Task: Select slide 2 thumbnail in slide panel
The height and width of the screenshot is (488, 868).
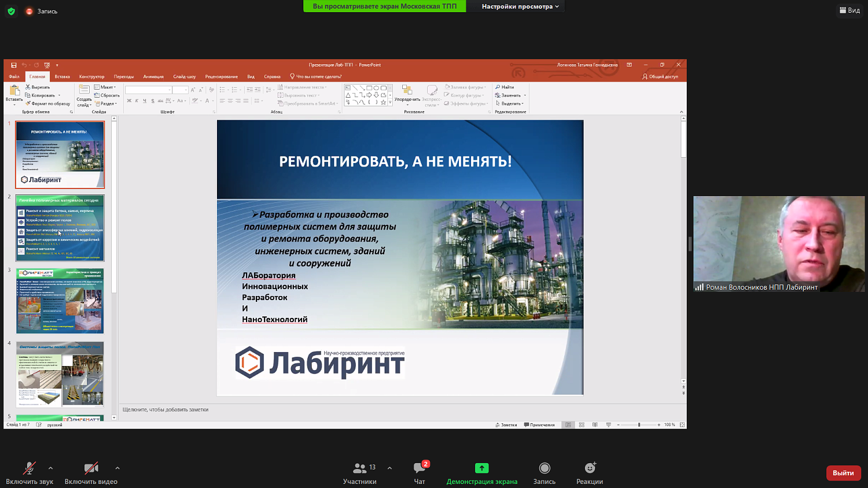Action: [60, 228]
